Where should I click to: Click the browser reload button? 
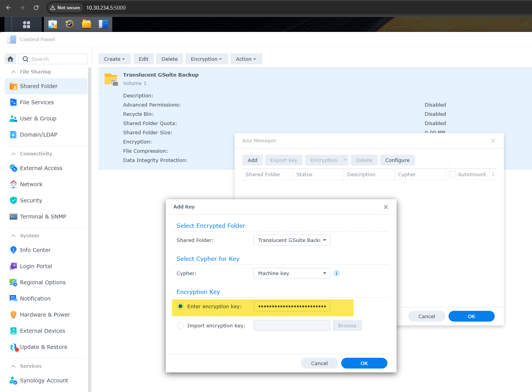tap(36, 8)
